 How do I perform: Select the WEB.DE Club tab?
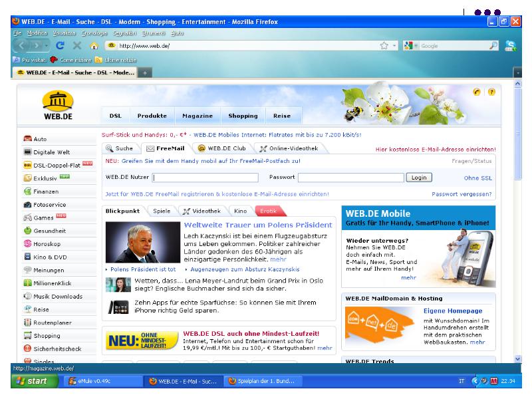pyautogui.click(x=221, y=148)
